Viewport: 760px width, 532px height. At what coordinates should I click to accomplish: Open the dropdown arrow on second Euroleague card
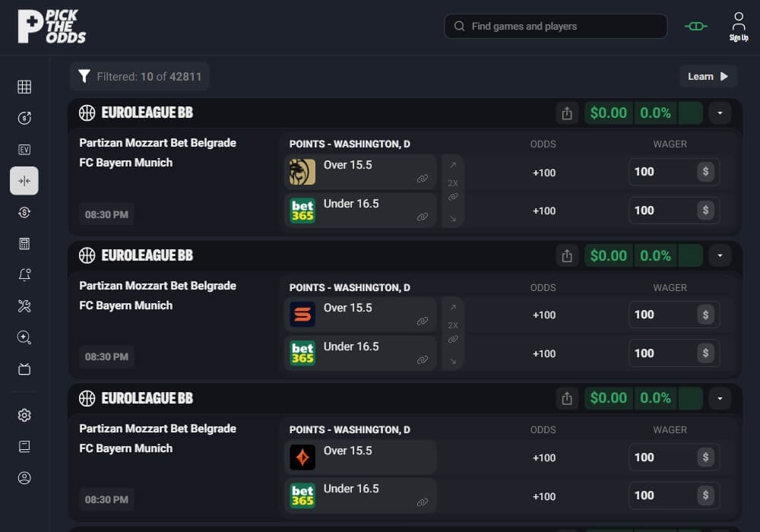click(720, 255)
